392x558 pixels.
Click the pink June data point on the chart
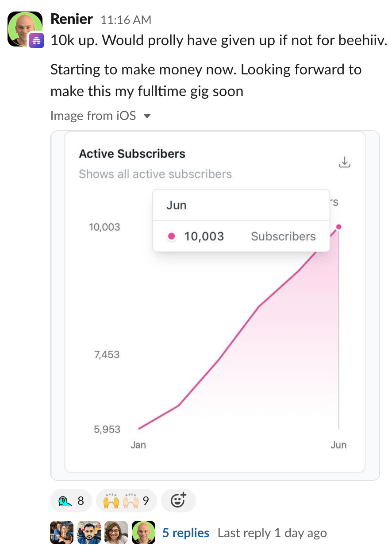tap(339, 227)
